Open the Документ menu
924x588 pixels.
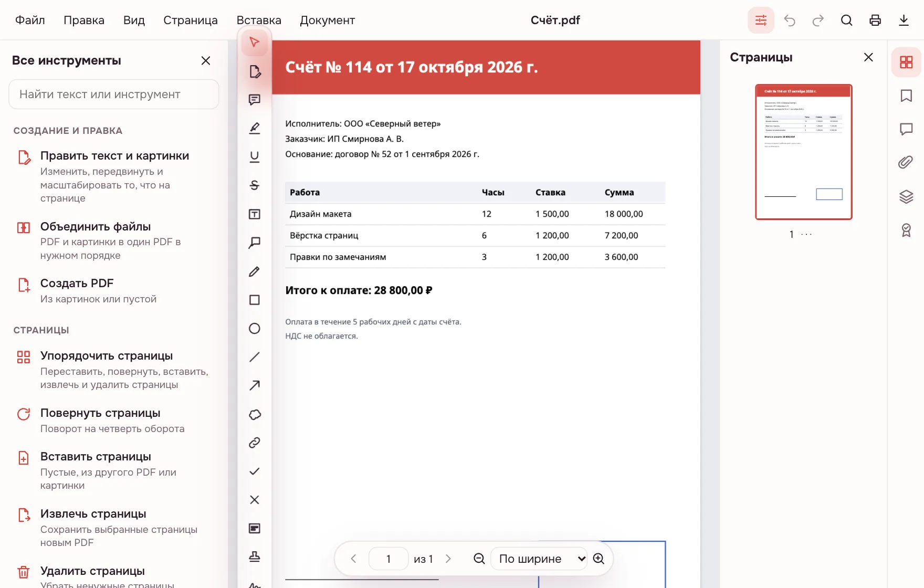click(x=328, y=20)
